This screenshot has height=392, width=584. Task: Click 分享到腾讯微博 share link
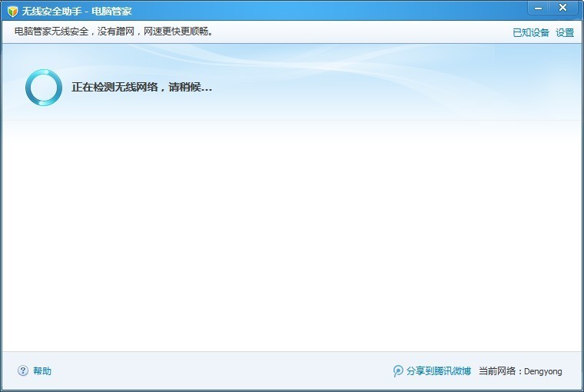438,370
